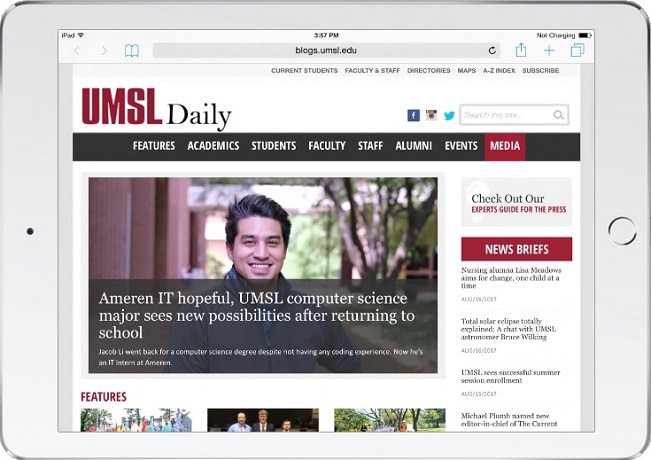
Task: Tap the blogs.umsl.edu address bar
Action: point(325,50)
